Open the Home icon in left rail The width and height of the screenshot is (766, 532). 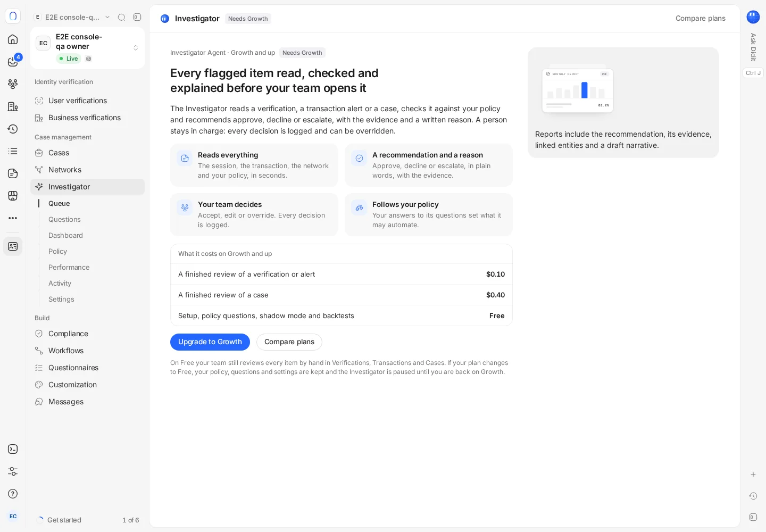[x=13, y=39]
